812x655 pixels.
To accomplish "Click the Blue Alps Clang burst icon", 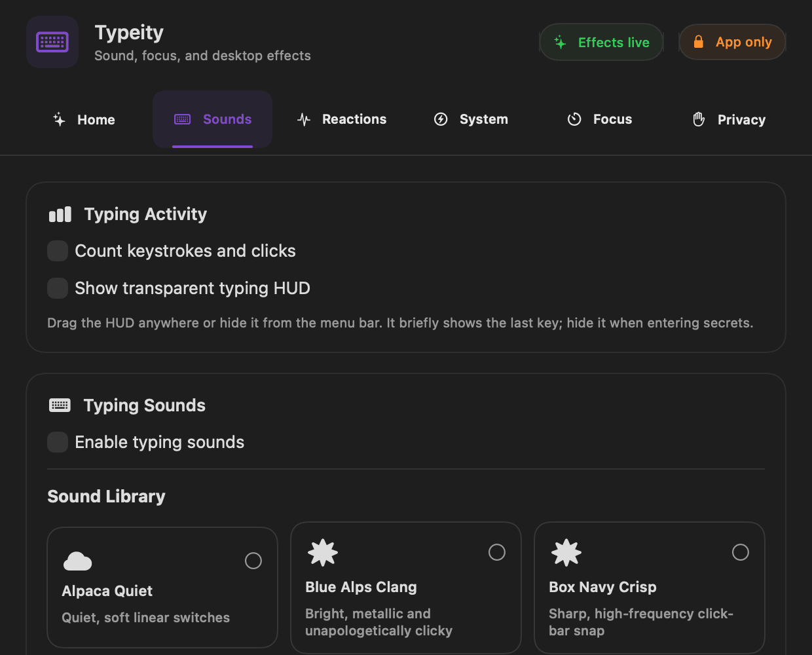I will (323, 553).
